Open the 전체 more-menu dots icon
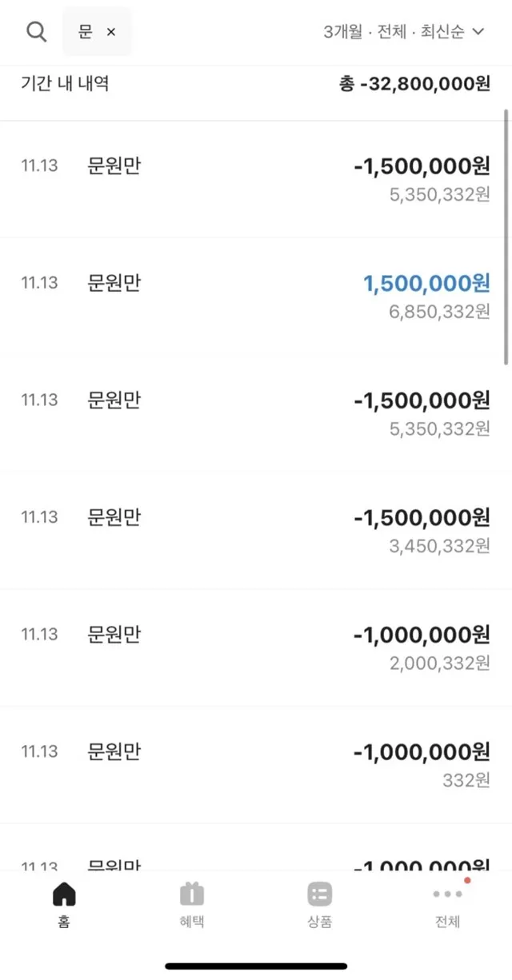This screenshot has width=512, height=980. tap(447, 894)
